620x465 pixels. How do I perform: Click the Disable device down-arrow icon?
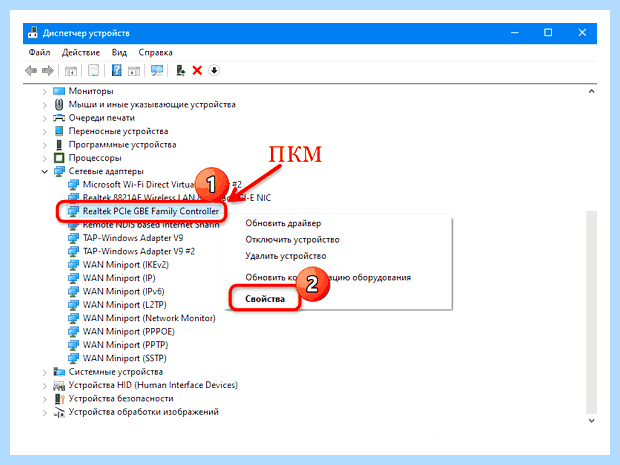(x=214, y=70)
